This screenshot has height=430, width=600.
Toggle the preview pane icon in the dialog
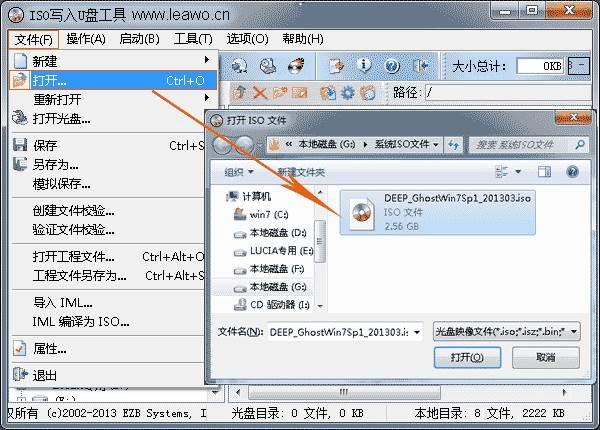pos(544,172)
